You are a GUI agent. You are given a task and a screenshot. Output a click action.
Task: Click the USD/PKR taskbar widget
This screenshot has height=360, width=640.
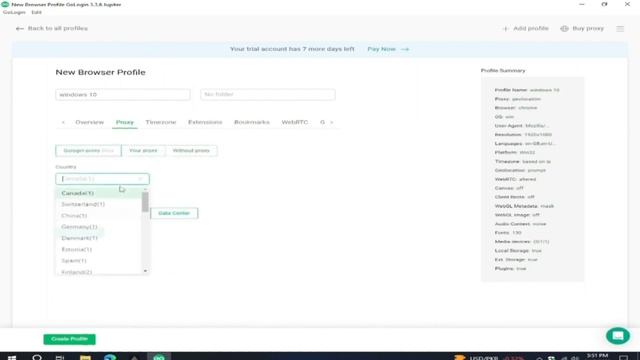[x=489, y=357]
